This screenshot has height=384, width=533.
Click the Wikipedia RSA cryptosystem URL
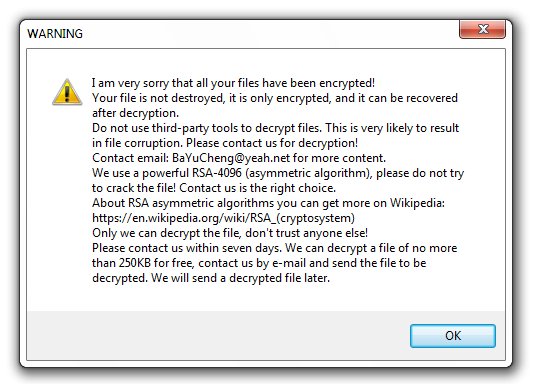pyautogui.click(x=223, y=218)
